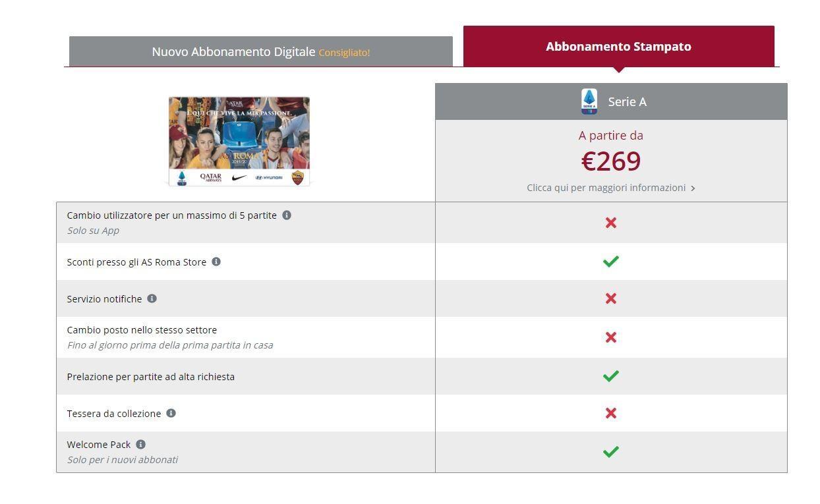View Welcome Pack info icon
Viewport: 820px width, 504px height.
pos(140,444)
